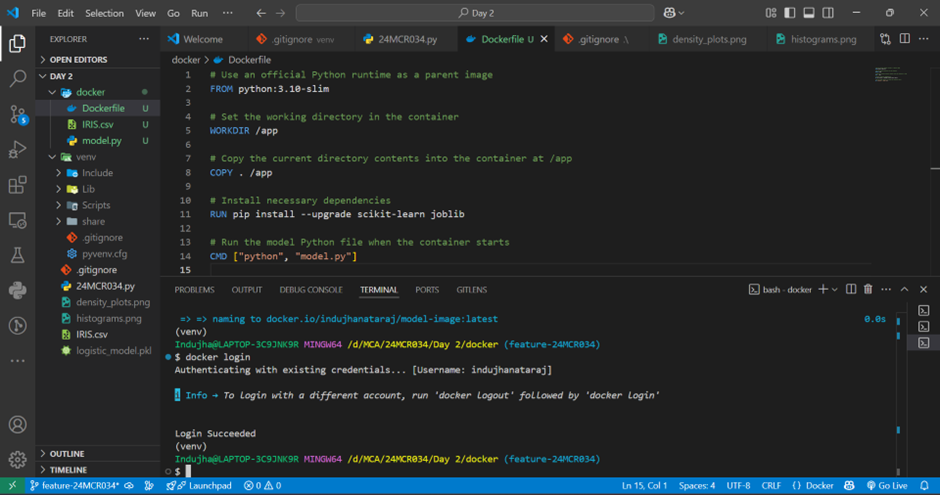The image size is (940, 495).
Task: Kill terminal with the trash icon
Action: [x=868, y=289]
